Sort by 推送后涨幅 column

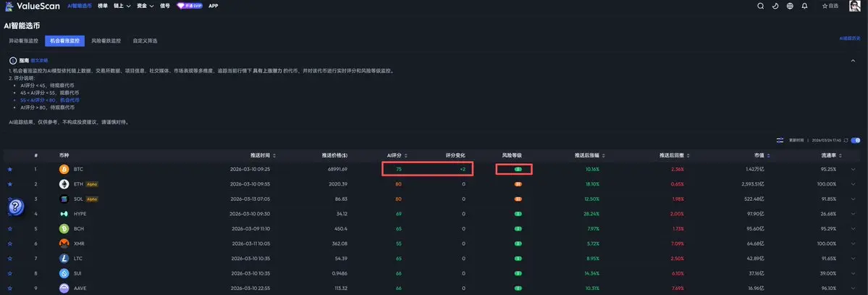[590, 156]
